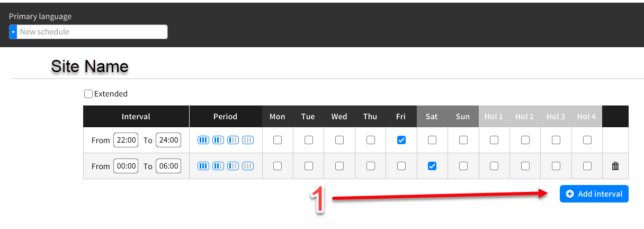Select one-bar period icon in first row
644x229 pixels.
click(x=233, y=140)
